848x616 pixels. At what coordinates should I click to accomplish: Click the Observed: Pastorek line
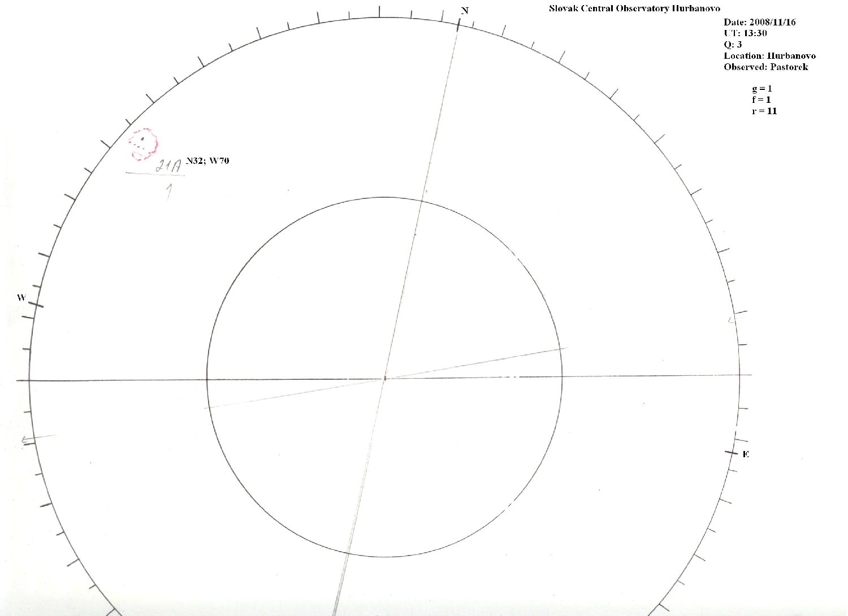[x=765, y=67]
